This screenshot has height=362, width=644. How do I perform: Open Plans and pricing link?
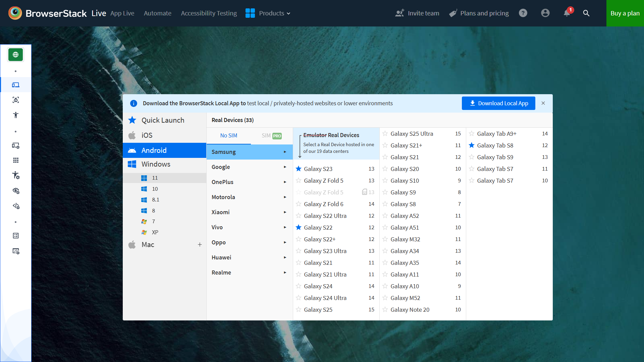tap(479, 13)
